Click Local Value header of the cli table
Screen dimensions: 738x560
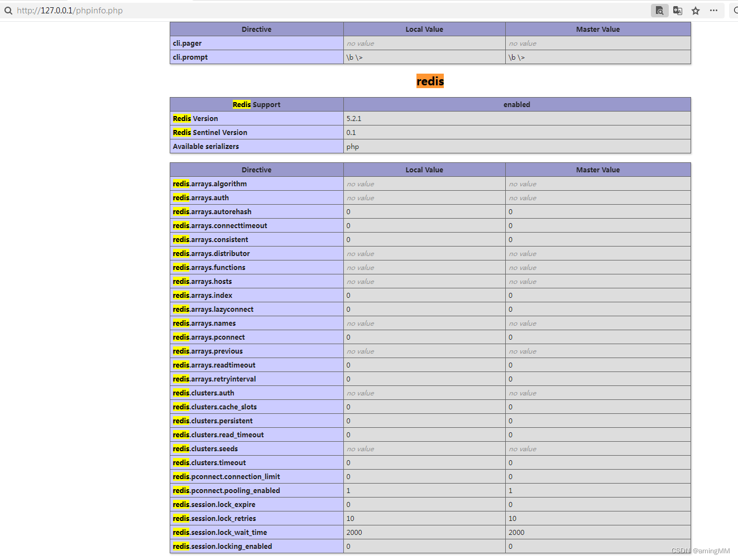pos(424,30)
